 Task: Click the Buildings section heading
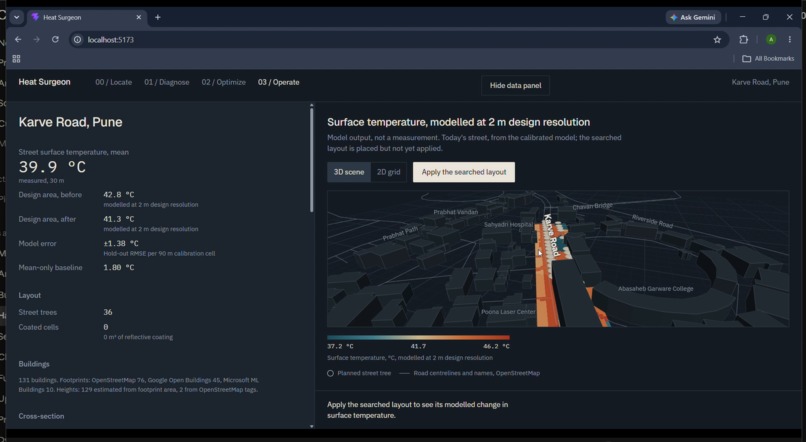(34, 364)
